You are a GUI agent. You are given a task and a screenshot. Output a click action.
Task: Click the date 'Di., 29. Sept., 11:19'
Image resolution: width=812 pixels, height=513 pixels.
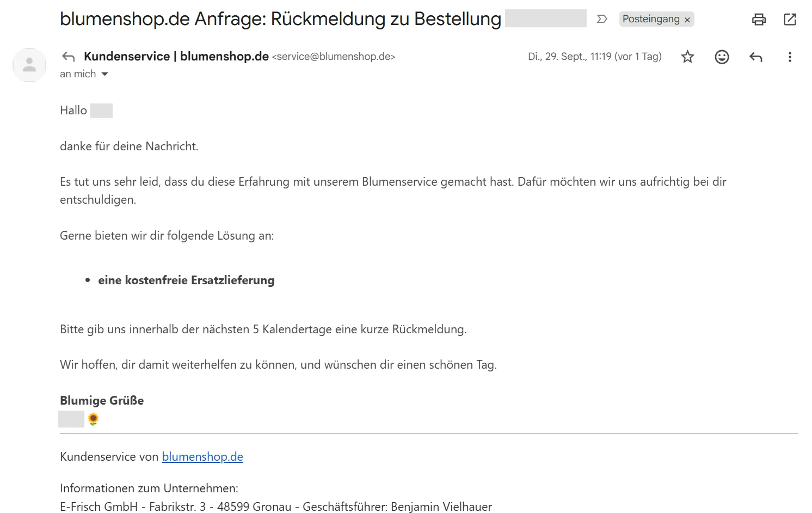coord(595,57)
